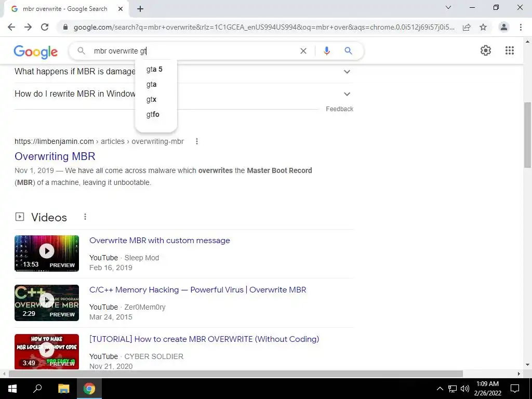The width and height of the screenshot is (532, 399).
Task: Open options for limbenjamin.com result
Action: 197,141
